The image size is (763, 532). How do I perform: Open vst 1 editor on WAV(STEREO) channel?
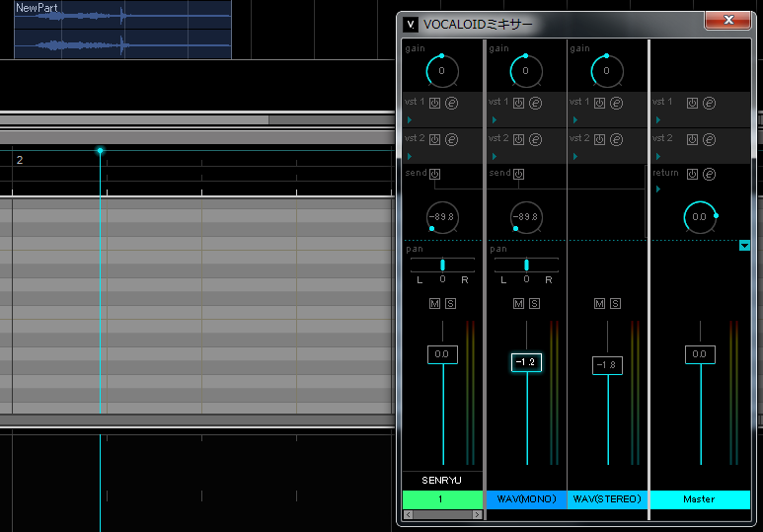tap(616, 104)
